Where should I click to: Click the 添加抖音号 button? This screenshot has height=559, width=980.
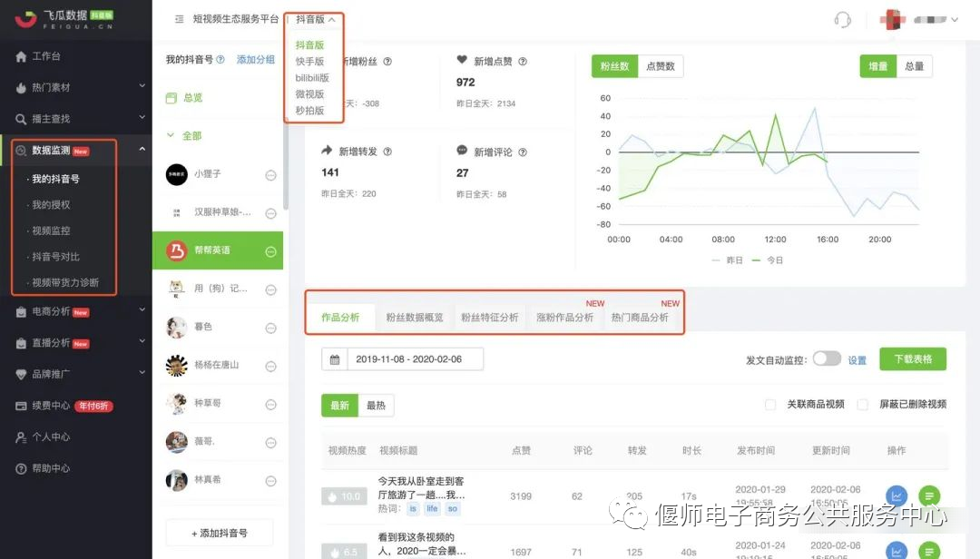pos(220,534)
